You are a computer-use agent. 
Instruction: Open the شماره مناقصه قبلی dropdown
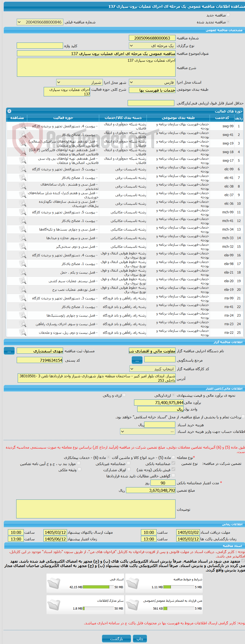[40, 22]
